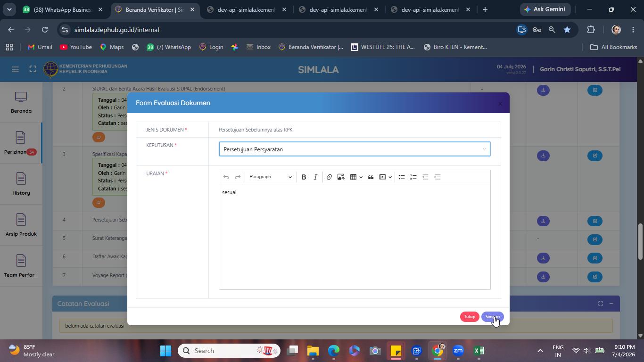Download the Voyage Report document in row 7
This screenshot has height=362, width=644.
(x=543, y=277)
